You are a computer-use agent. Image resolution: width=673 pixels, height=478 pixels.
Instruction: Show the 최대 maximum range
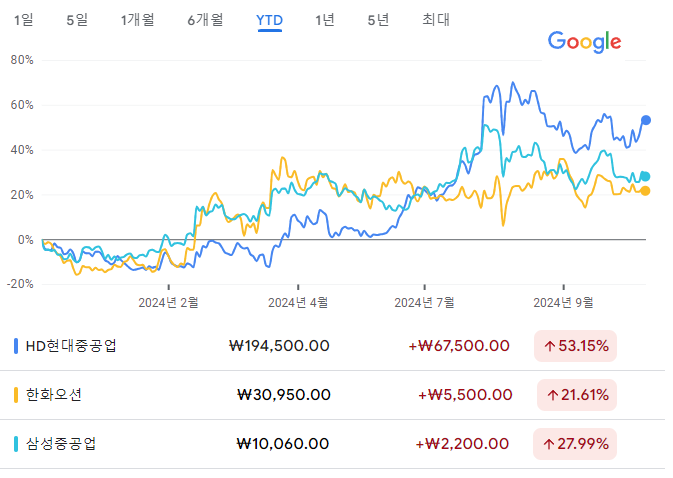click(436, 20)
